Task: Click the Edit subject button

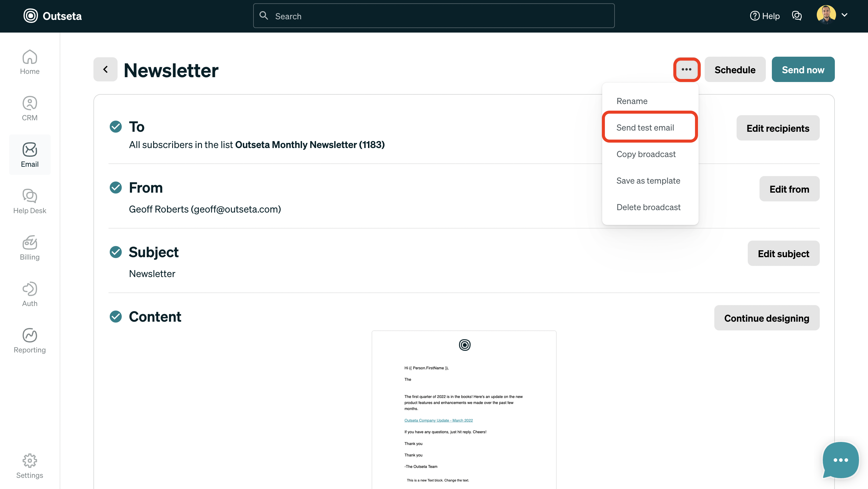Action: point(783,254)
